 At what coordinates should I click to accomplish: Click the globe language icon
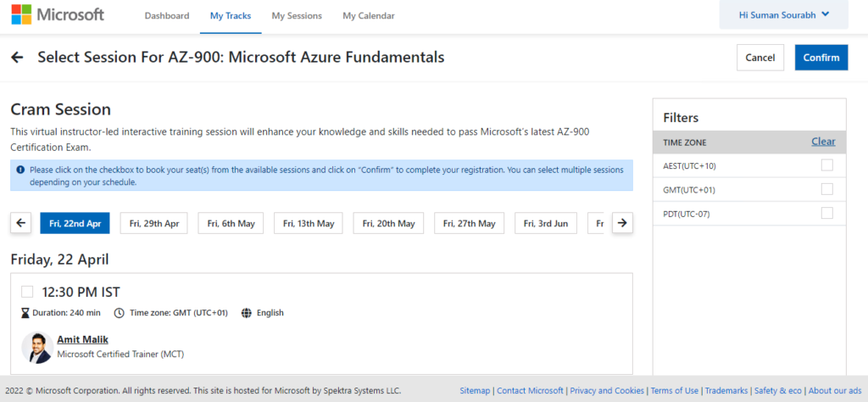[x=247, y=313]
